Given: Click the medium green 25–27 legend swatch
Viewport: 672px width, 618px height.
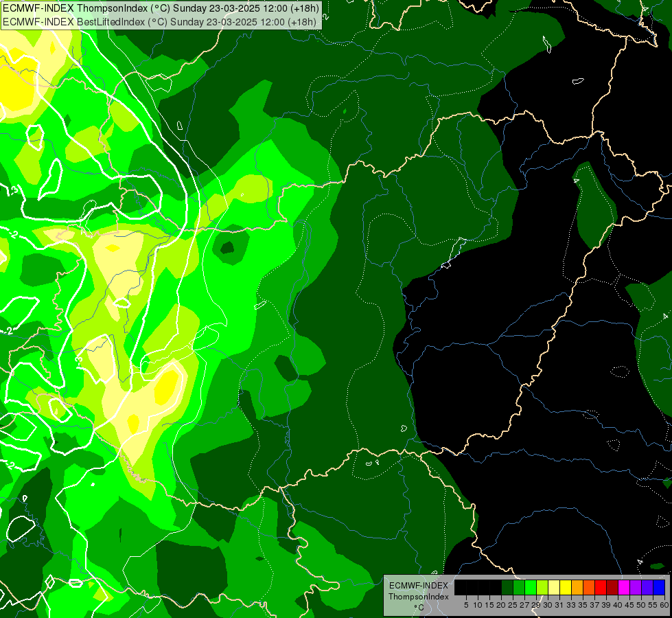Looking at the screenshot, I should (519, 587).
